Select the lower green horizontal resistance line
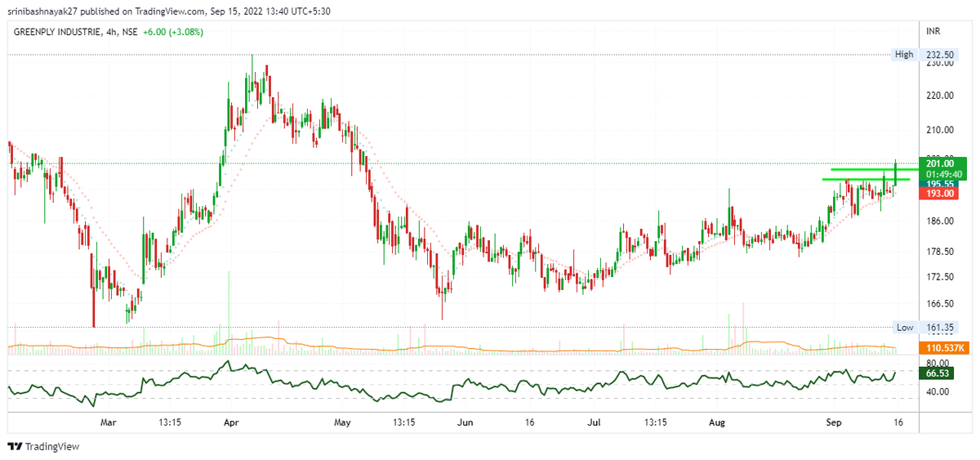Image resolution: width=980 pixels, height=460 pixels. (866, 179)
